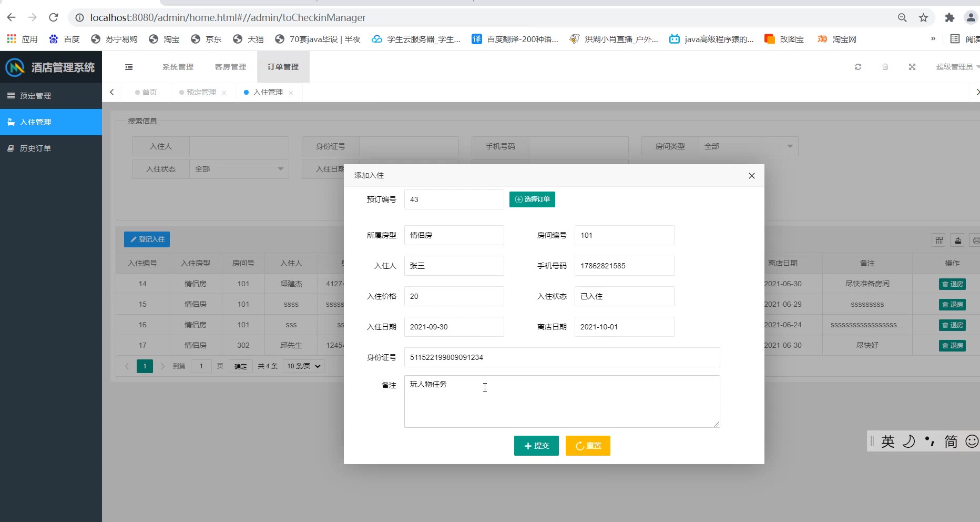
Task: Click the 提交 submit button
Action: [536, 446]
